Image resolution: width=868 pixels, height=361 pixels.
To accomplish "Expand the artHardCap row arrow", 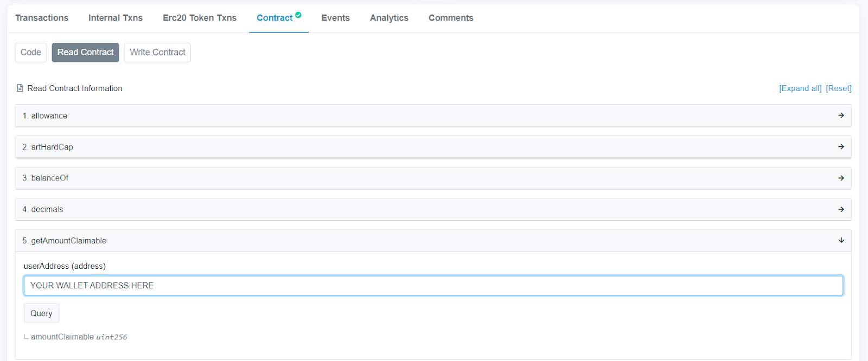I will point(841,147).
